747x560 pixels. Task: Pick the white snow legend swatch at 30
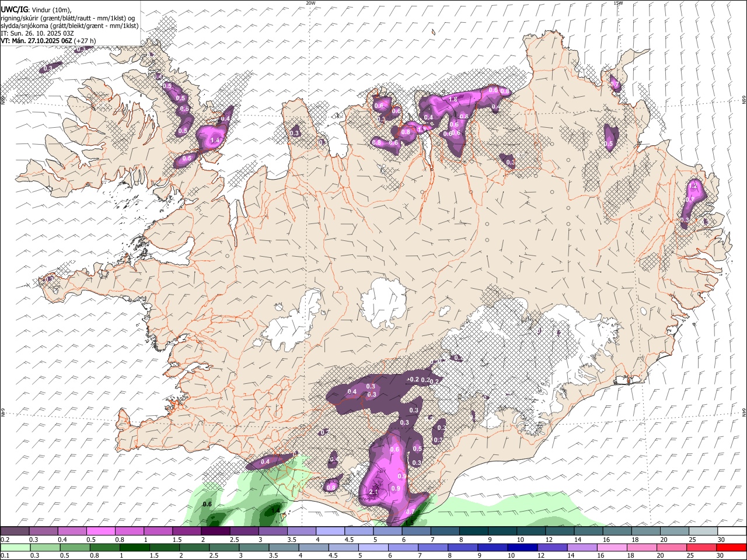coord(732,531)
